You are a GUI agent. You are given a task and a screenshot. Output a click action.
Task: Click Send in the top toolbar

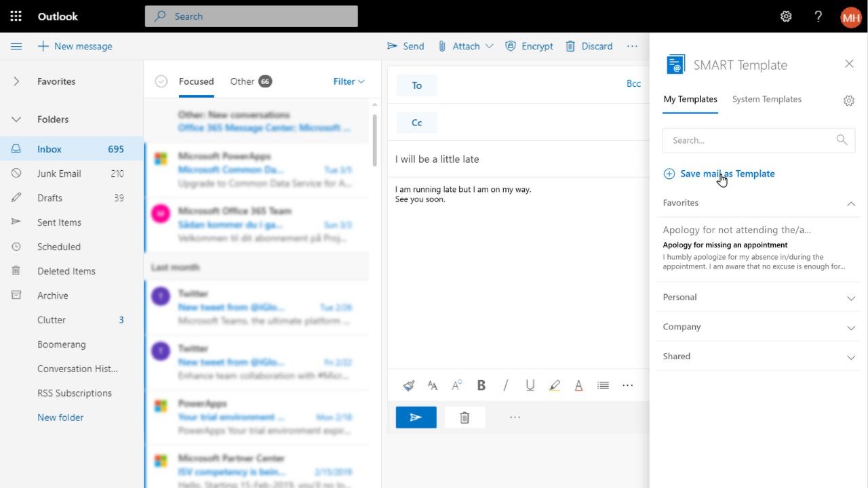click(406, 46)
